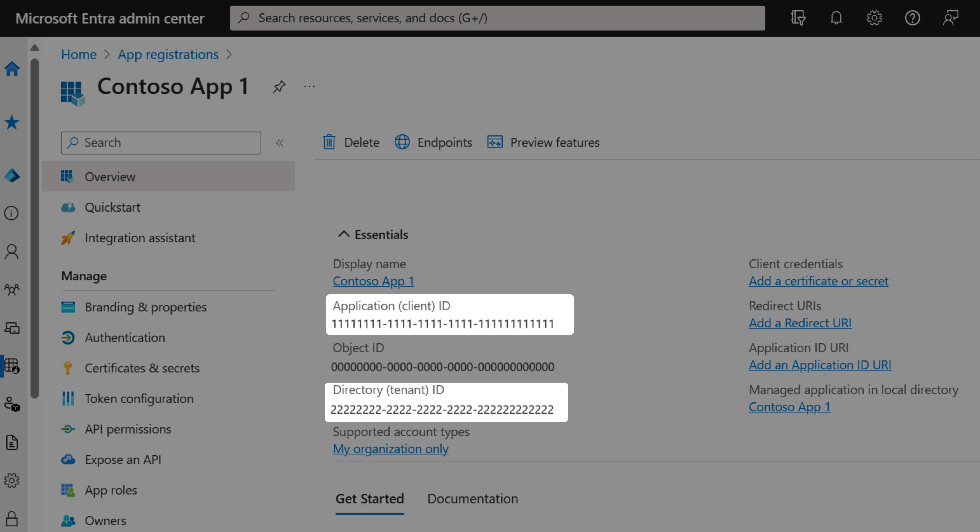Viewport: 980px width, 532px height.
Task: Open Help question mark icon
Action: [x=912, y=18]
